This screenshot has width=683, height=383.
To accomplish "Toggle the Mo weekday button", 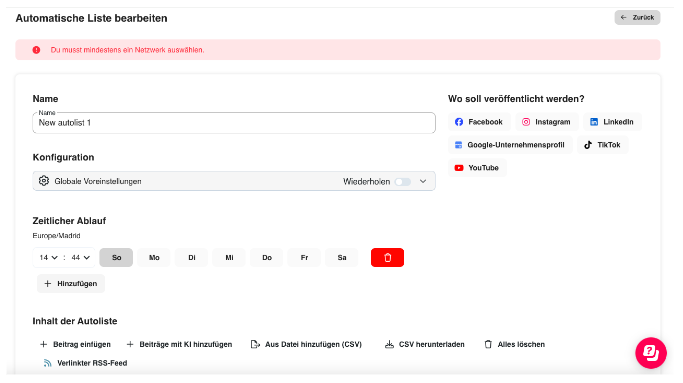I will (154, 258).
